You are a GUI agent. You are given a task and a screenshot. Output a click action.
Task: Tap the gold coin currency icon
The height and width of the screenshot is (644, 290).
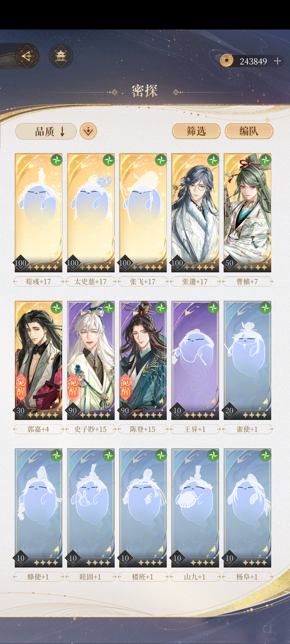tap(227, 61)
